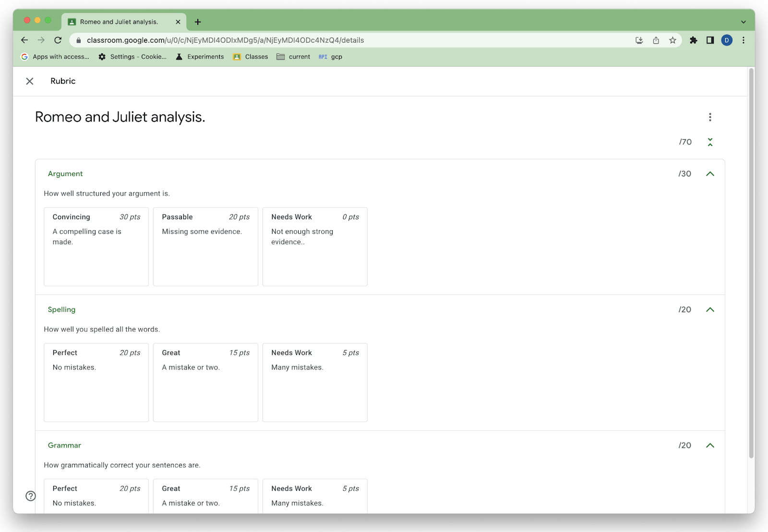Open the share icon next to the omnibox

coord(656,40)
